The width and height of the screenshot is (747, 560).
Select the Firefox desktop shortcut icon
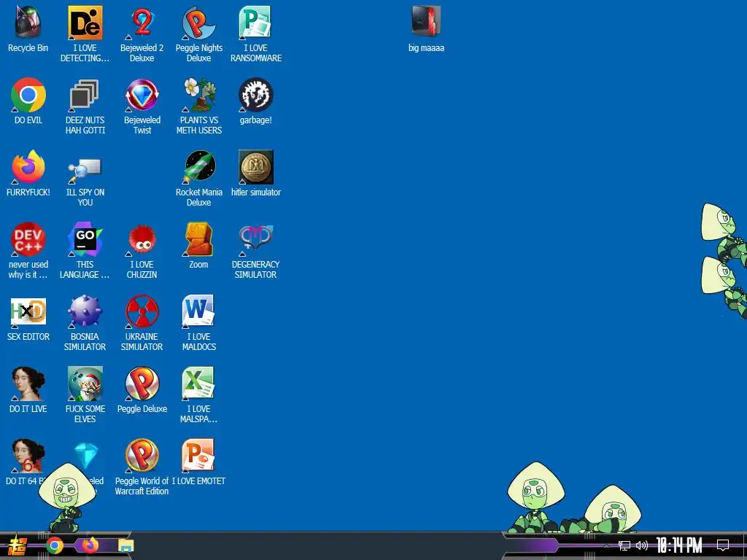[28, 167]
